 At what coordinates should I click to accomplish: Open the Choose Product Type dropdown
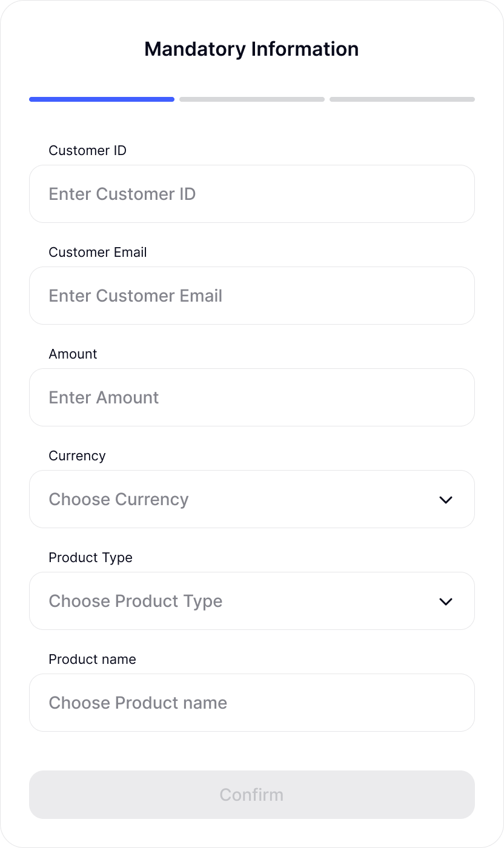point(251,601)
